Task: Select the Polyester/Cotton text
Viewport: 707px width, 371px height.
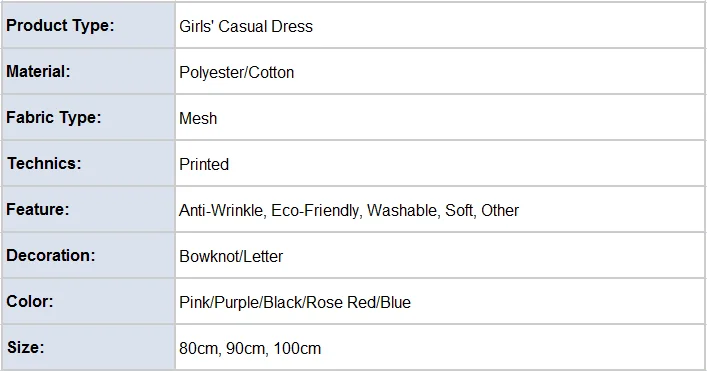Action: click(x=237, y=72)
